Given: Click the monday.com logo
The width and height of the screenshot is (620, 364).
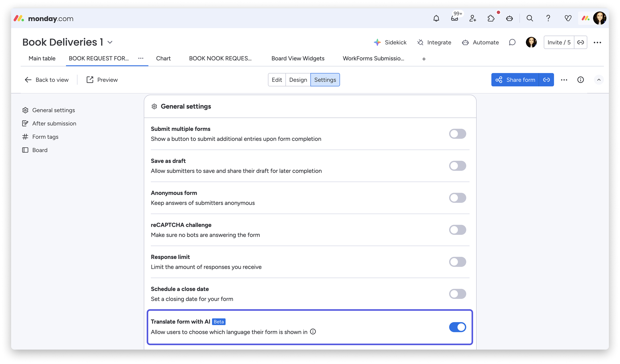Looking at the screenshot, I should pyautogui.click(x=43, y=18).
